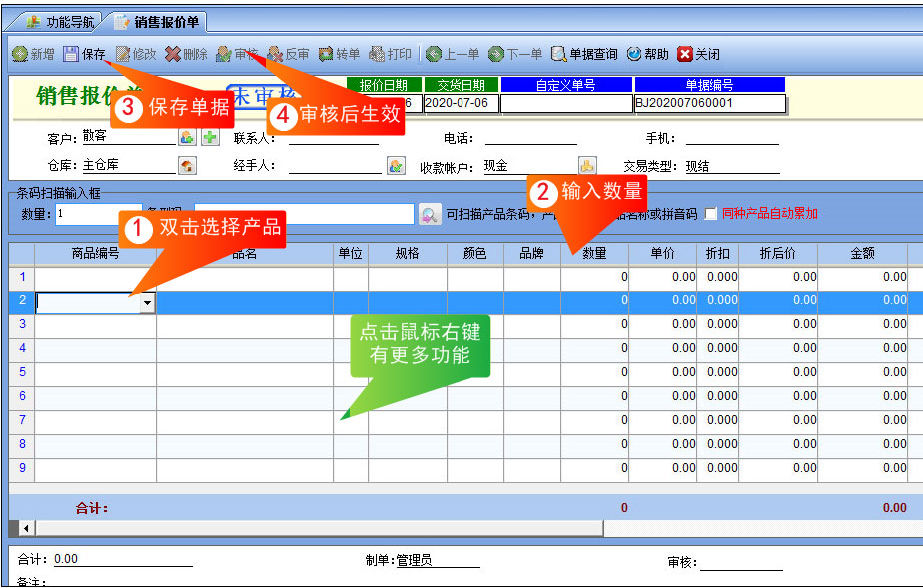
Task: Save the document with 保存 icon
Action: point(71,54)
